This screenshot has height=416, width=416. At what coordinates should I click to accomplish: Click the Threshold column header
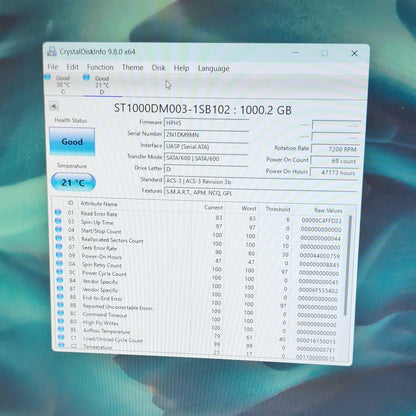[278, 209]
